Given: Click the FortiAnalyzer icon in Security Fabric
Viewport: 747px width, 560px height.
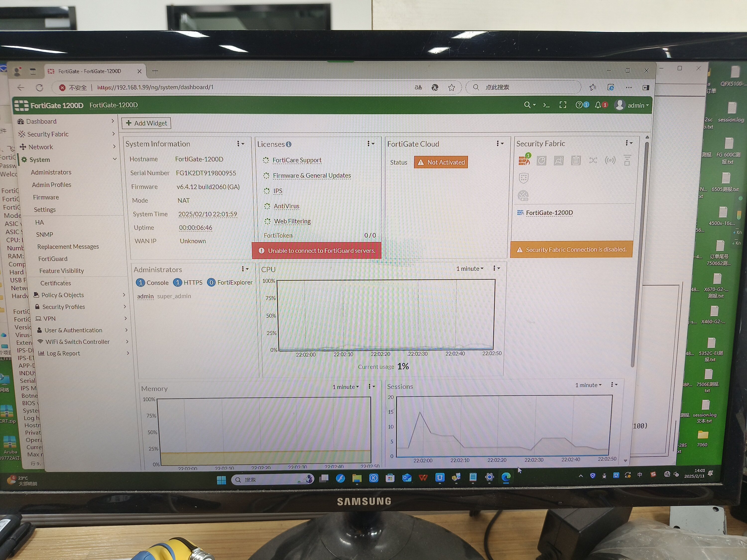Looking at the screenshot, I should 541,161.
